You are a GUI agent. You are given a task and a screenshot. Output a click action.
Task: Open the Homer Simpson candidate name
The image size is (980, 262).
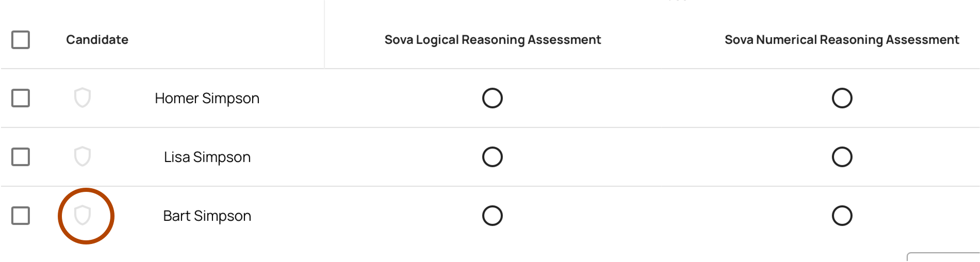pyautogui.click(x=207, y=98)
